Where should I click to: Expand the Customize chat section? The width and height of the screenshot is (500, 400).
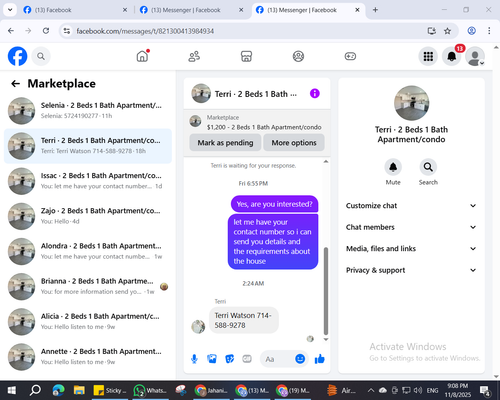tap(411, 206)
